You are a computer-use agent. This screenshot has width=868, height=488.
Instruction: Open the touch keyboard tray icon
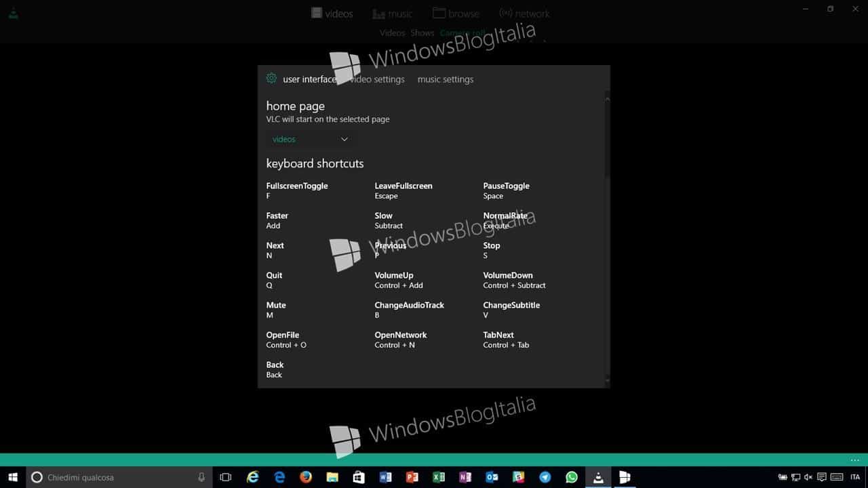coord(837,477)
